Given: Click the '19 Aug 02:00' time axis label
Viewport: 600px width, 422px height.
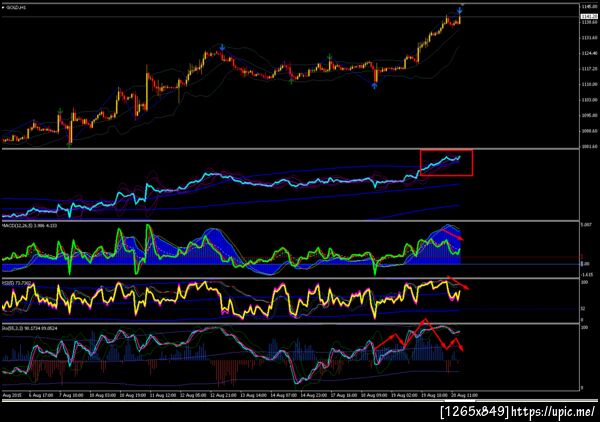Looking at the screenshot, I should [404, 395].
